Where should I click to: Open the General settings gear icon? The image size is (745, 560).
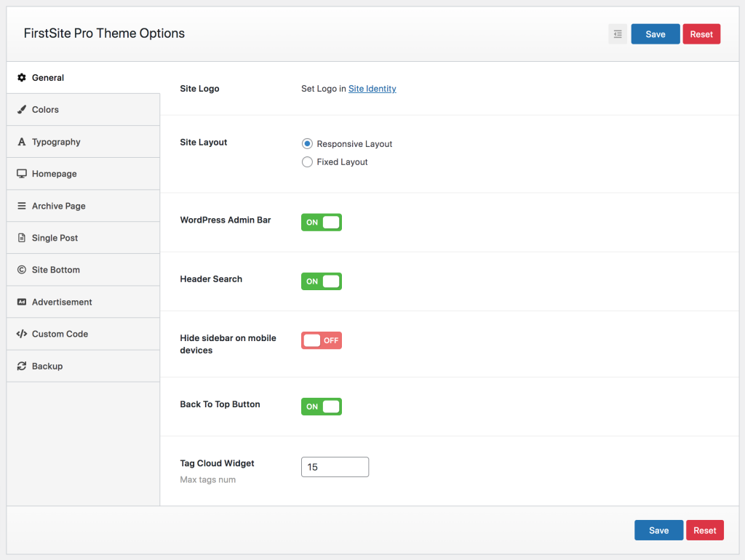tap(22, 77)
